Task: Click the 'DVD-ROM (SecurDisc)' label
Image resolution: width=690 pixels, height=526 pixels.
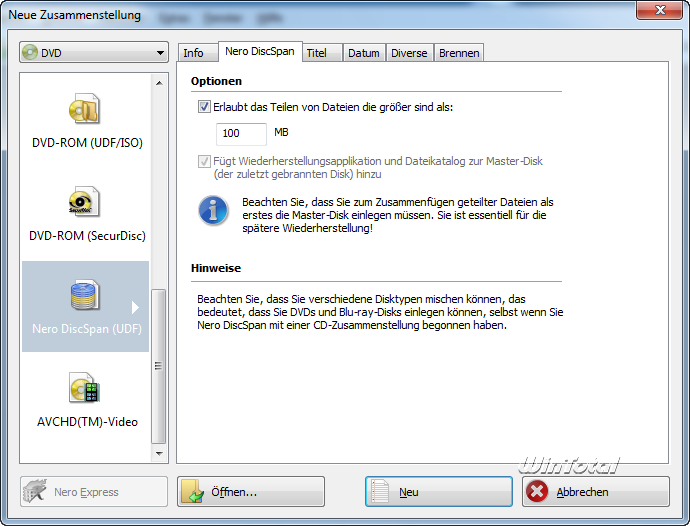Action: click(87, 236)
